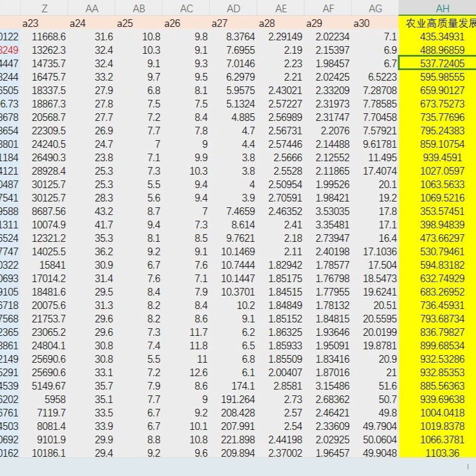
Task: Select cell with value 2.29149
Action: tap(281, 37)
